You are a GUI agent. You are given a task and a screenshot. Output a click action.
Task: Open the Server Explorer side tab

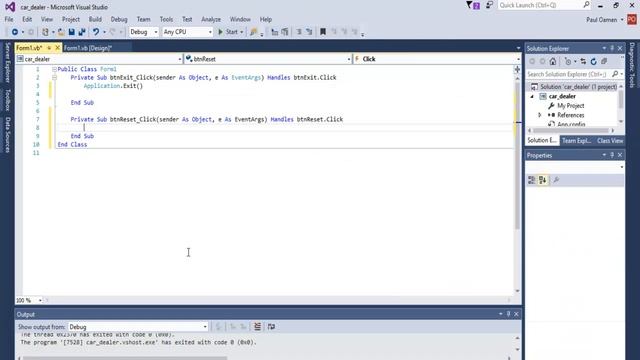click(x=7, y=62)
